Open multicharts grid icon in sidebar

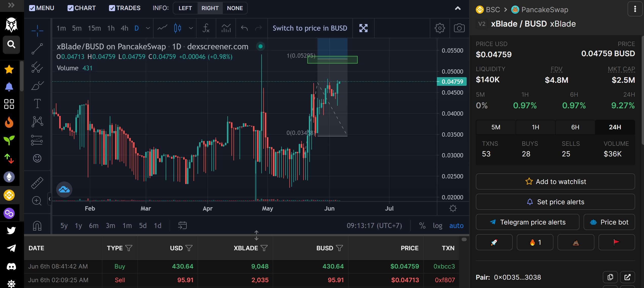coord(9,104)
